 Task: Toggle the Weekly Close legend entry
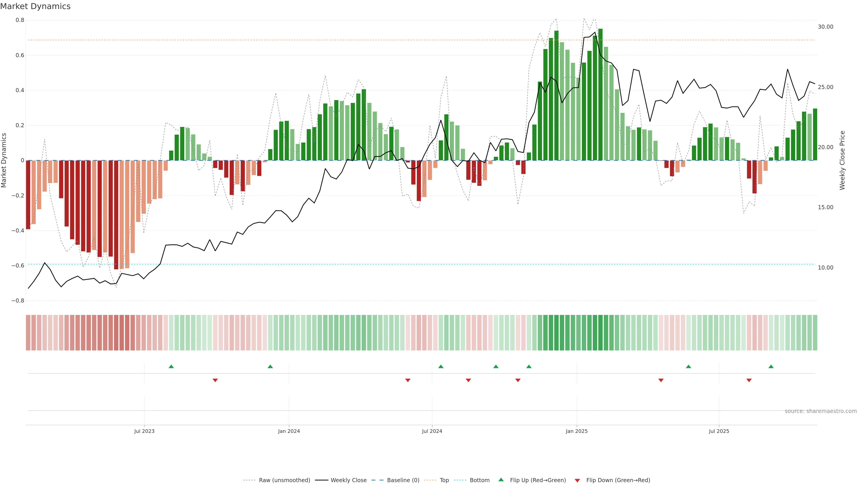tap(348, 480)
